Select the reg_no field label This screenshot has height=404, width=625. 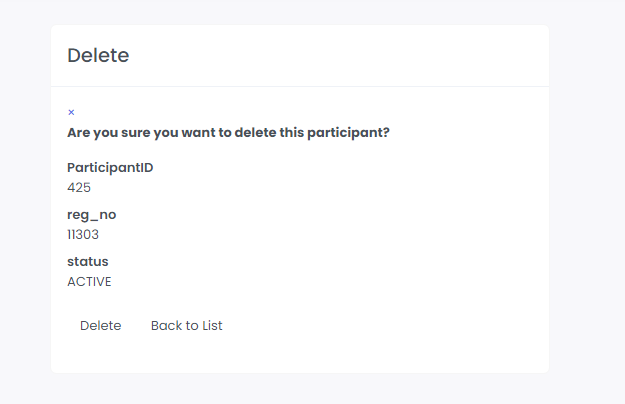[x=92, y=214]
